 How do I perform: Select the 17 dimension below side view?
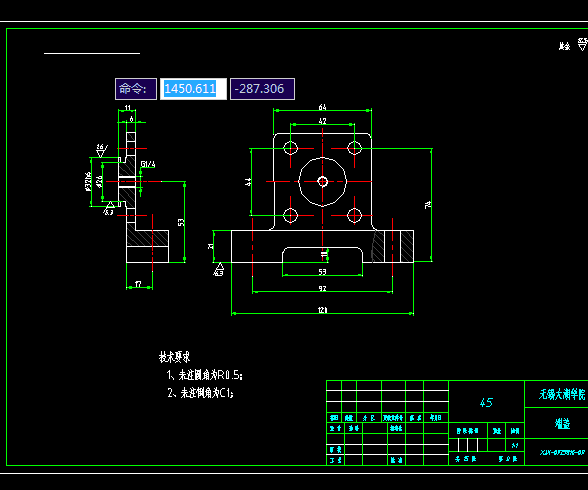click(x=138, y=284)
